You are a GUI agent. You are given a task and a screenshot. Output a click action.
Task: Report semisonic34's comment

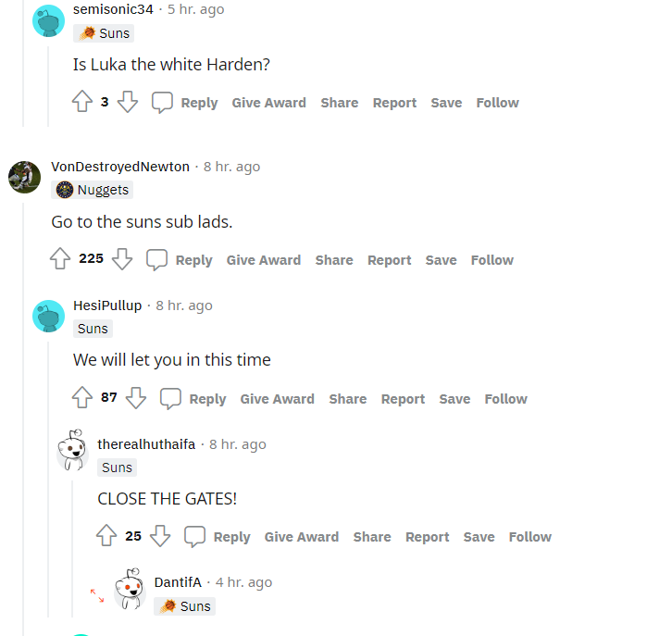(394, 103)
